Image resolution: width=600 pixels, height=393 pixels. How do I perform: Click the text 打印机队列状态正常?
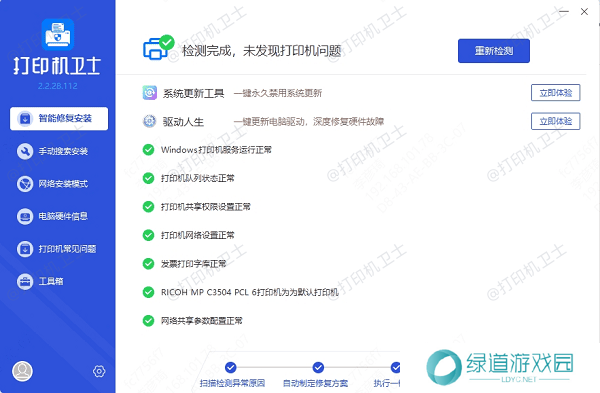click(197, 178)
